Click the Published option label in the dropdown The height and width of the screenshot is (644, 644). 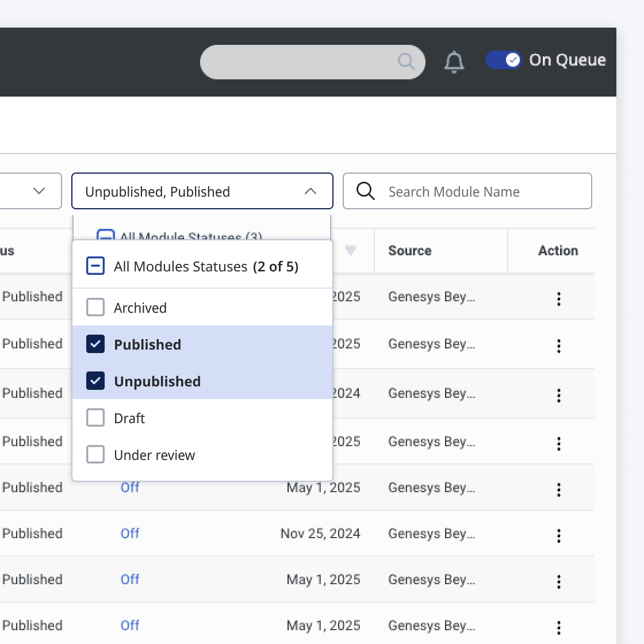147,344
